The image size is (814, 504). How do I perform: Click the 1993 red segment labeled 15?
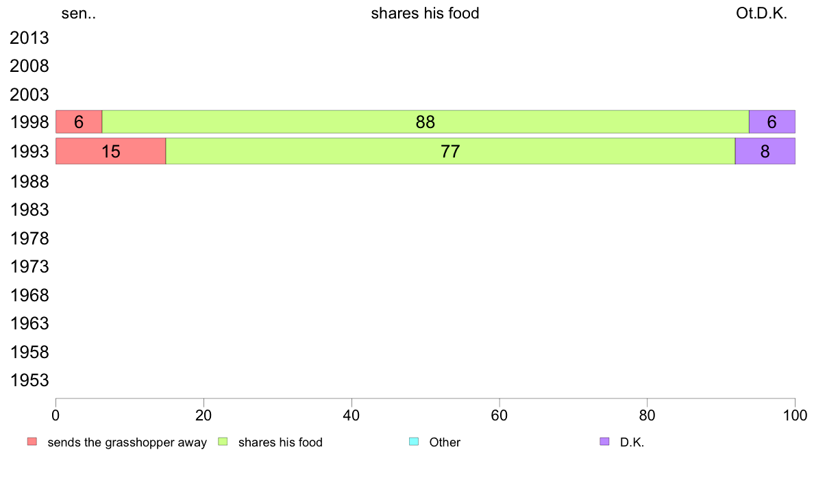point(110,151)
